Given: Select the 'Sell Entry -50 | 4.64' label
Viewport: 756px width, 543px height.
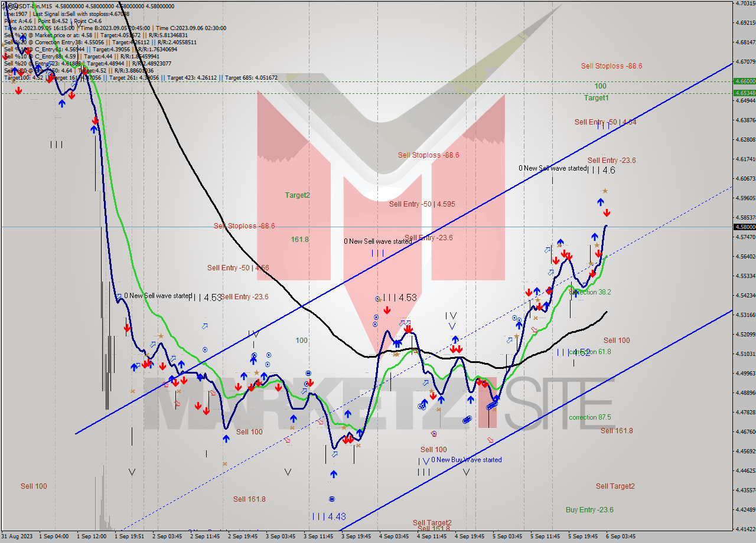Looking at the screenshot, I should (x=605, y=122).
